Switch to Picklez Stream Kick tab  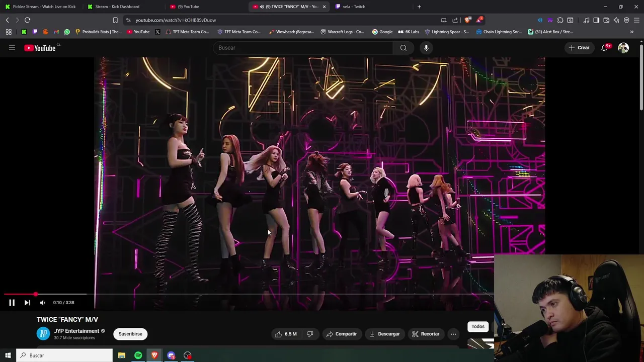tap(40, 7)
